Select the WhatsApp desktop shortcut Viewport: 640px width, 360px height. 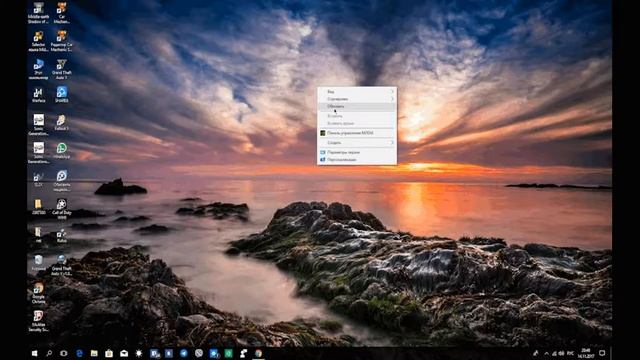tap(62, 151)
